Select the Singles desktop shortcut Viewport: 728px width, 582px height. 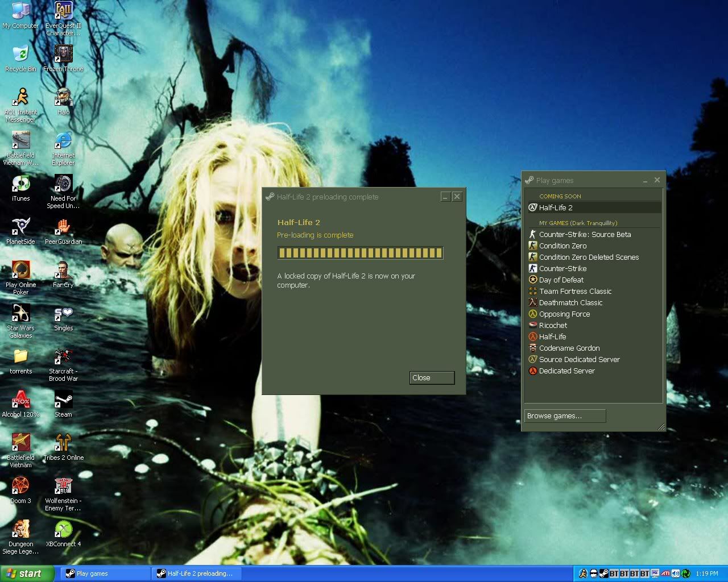coord(63,318)
